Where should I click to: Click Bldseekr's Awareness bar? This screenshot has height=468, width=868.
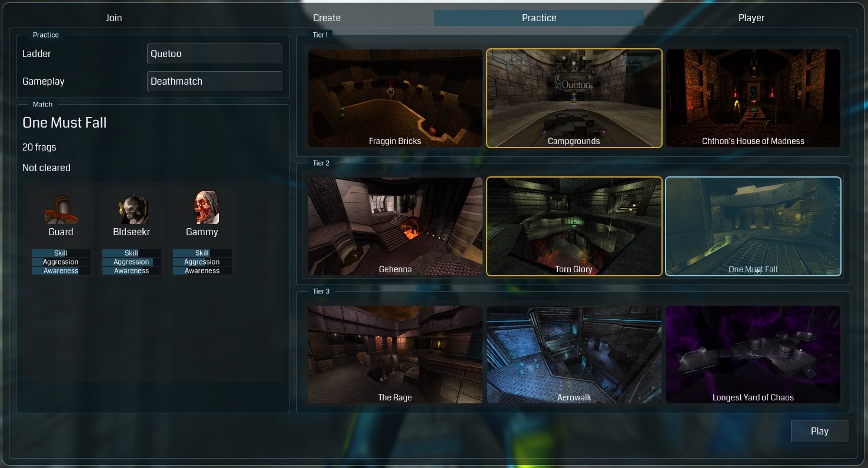tap(132, 270)
